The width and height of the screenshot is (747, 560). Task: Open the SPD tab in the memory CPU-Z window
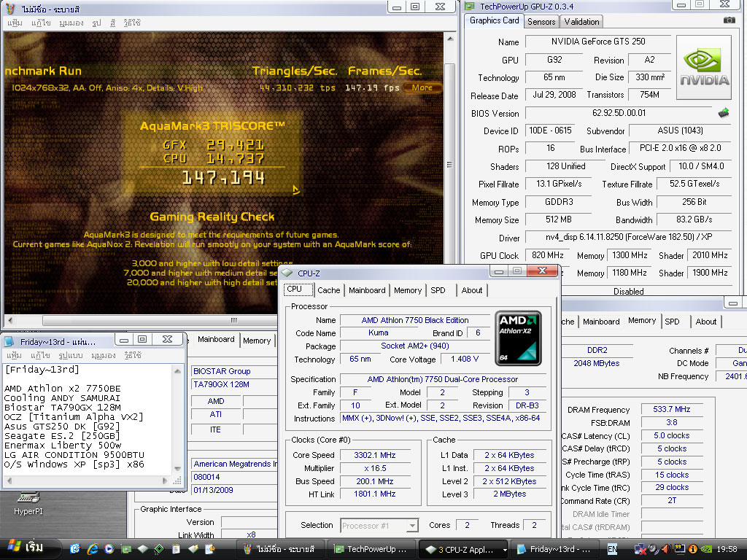(x=672, y=322)
